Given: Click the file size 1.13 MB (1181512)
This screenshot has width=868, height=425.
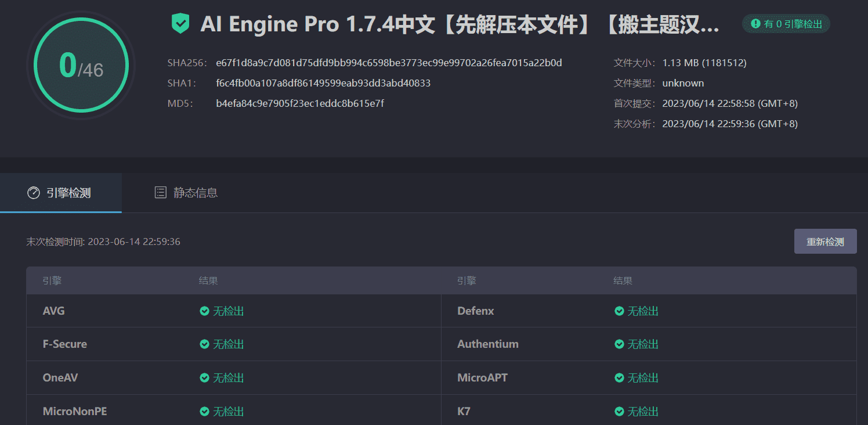Looking at the screenshot, I should point(704,63).
